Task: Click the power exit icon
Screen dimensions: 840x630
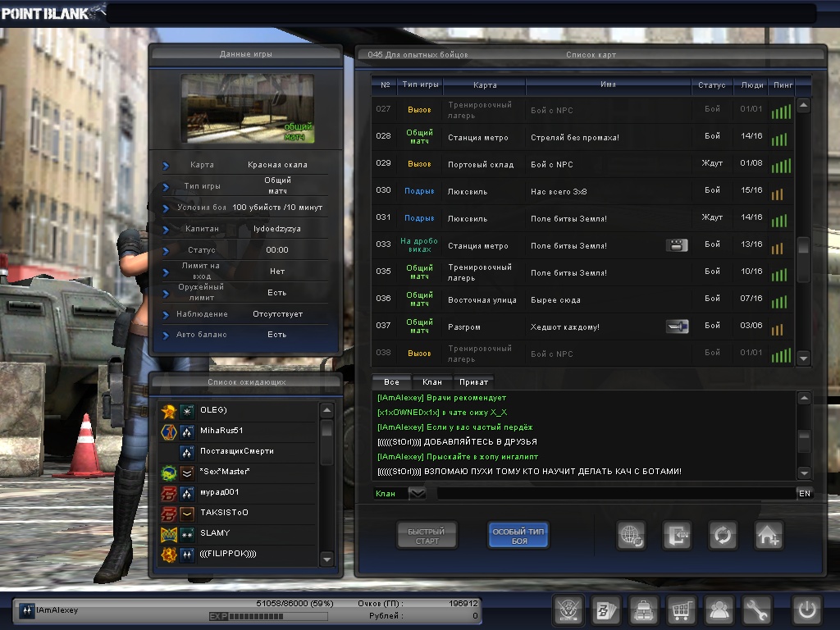Action: 807,609
